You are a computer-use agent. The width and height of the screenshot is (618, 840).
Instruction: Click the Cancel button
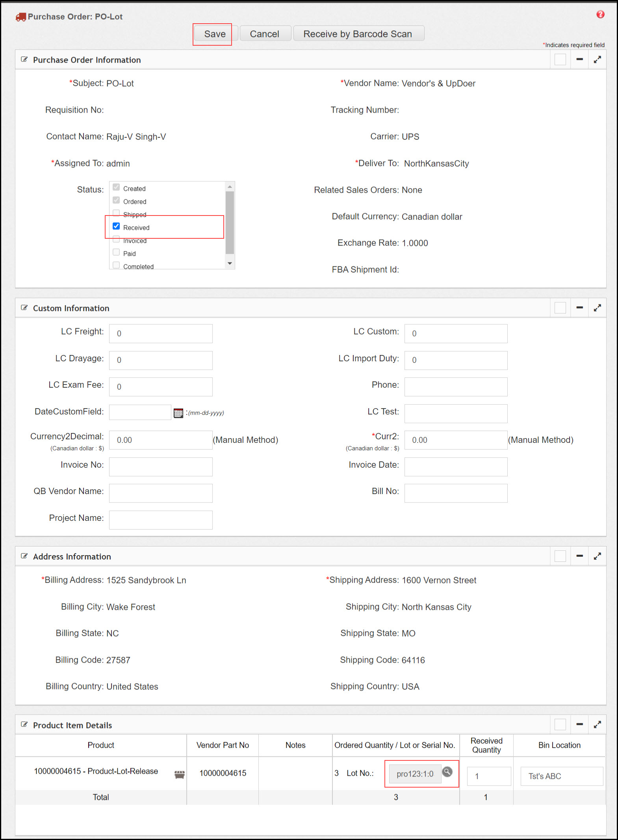(x=265, y=34)
